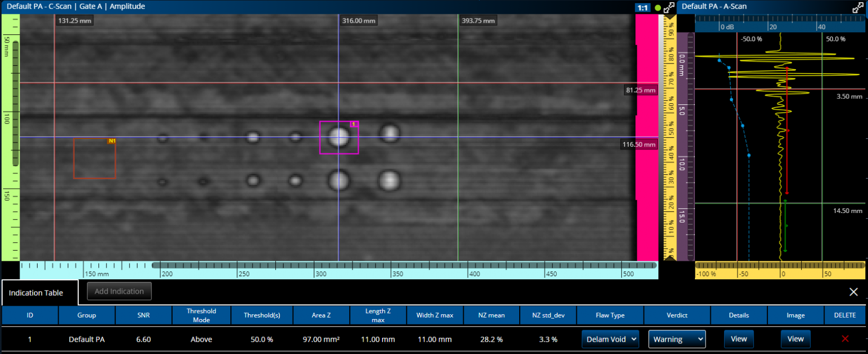Viewport: 868px width, 354px height.
Task: Click the green status indicator dot
Action: click(x=658, y=8)
